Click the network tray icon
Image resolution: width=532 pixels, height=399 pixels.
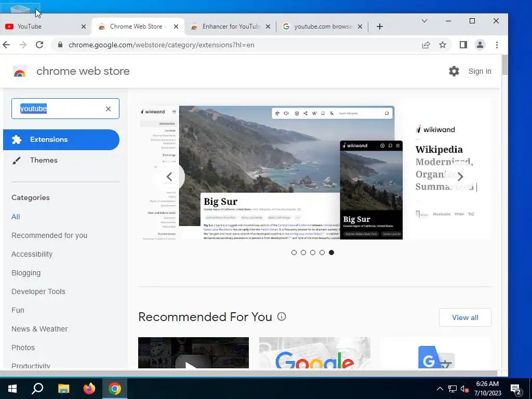click(x=453, y=389)
